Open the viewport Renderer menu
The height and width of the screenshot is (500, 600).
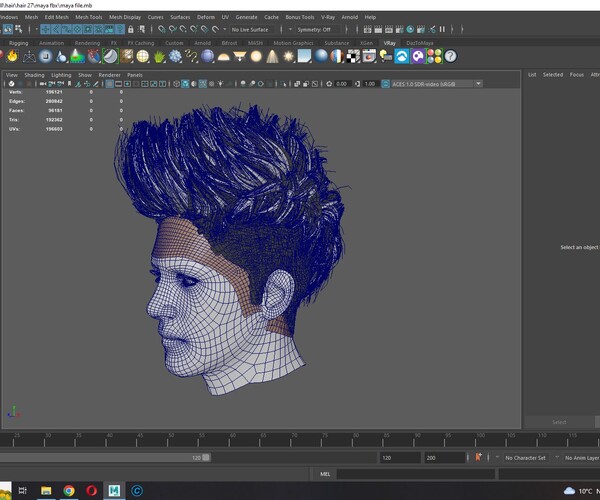(x=109, y=75)
